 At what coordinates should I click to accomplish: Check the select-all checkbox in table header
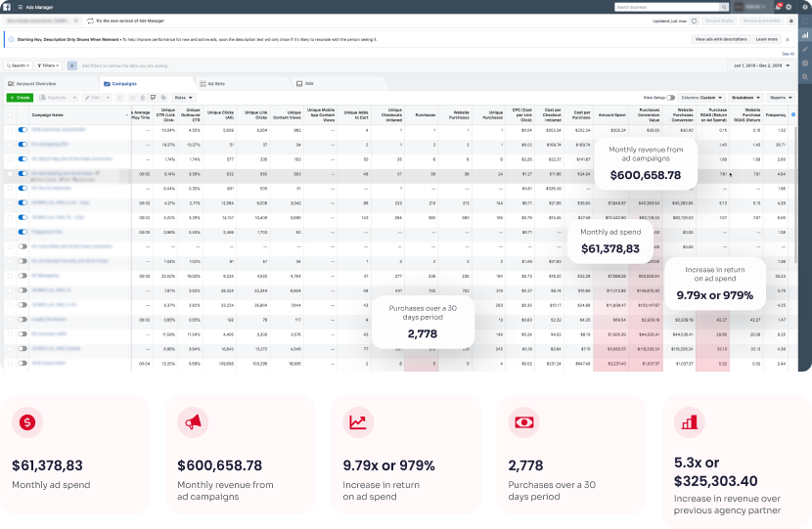tap(10, 114)
